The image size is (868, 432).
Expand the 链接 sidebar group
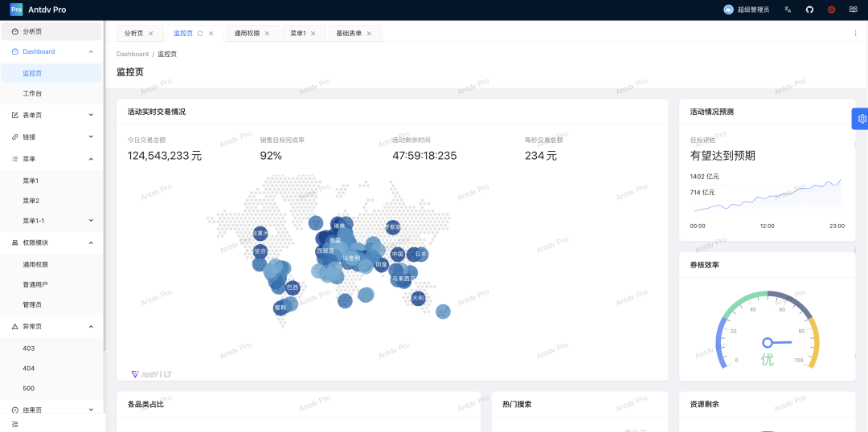pos(92,137)
